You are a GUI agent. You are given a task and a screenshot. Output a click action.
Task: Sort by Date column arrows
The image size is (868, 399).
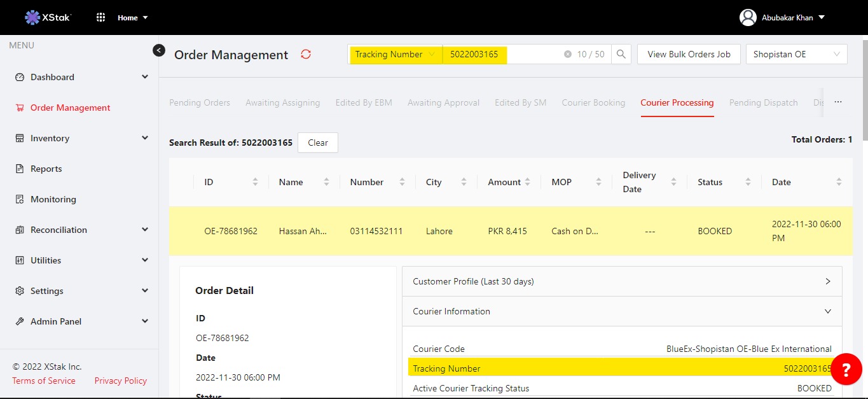(839, 182)
